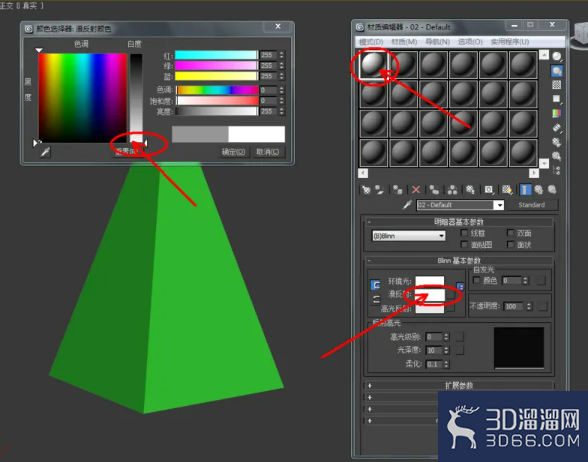Click Show Shaded Material in Viewport icon

click(x=507, y=190)
